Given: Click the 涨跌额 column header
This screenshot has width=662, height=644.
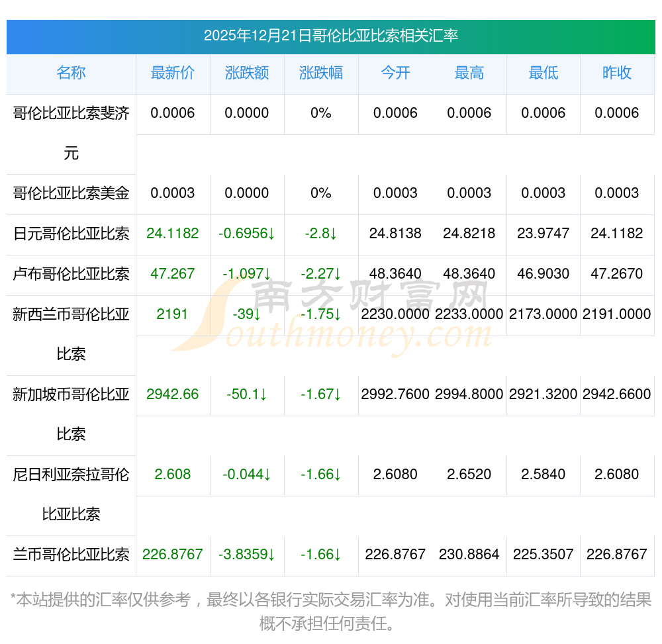Looking at the screenshot, I should 246,73.
